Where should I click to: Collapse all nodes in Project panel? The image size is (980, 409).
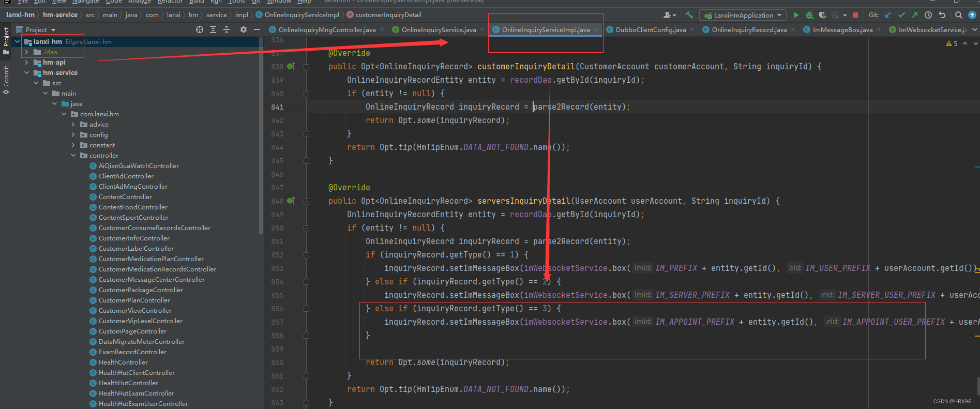tap(227, 29)
